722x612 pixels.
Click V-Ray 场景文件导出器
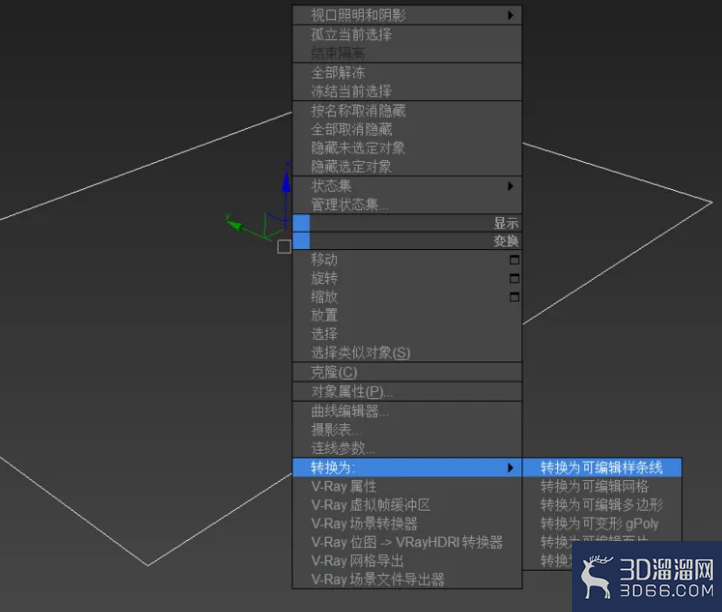tap(407, 579)
